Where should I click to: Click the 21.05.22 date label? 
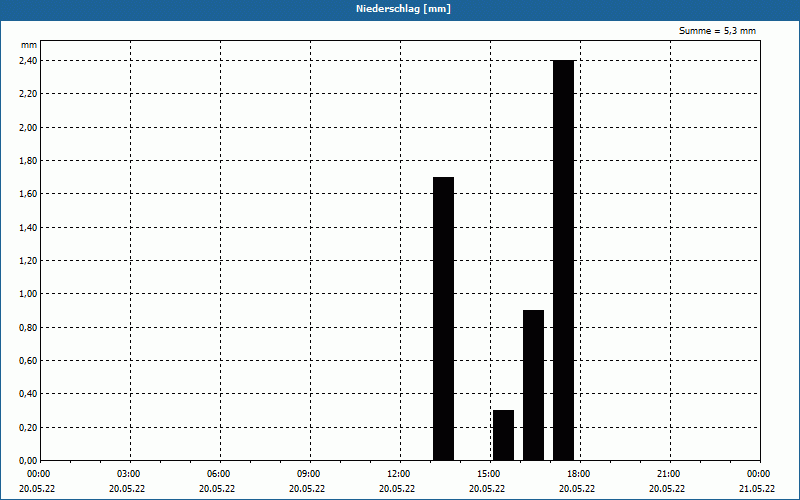tap(757, 489)
